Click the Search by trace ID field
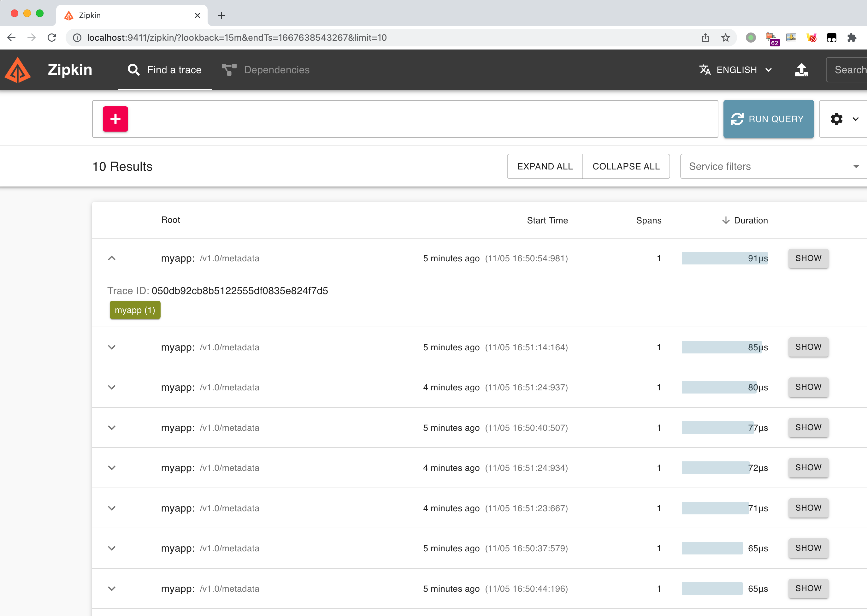 (x=850, y=70)
